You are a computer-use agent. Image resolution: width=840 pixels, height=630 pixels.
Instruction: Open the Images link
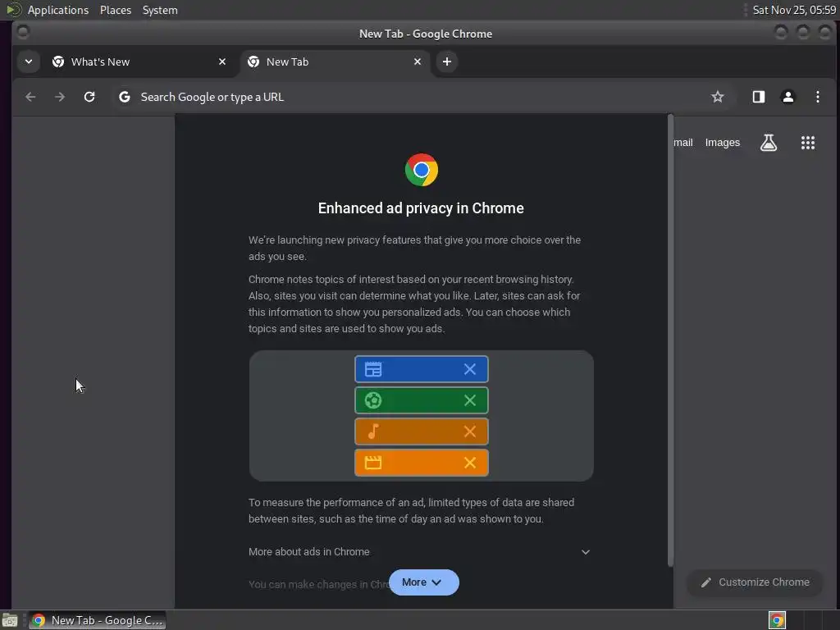click(x=722, y=143)
